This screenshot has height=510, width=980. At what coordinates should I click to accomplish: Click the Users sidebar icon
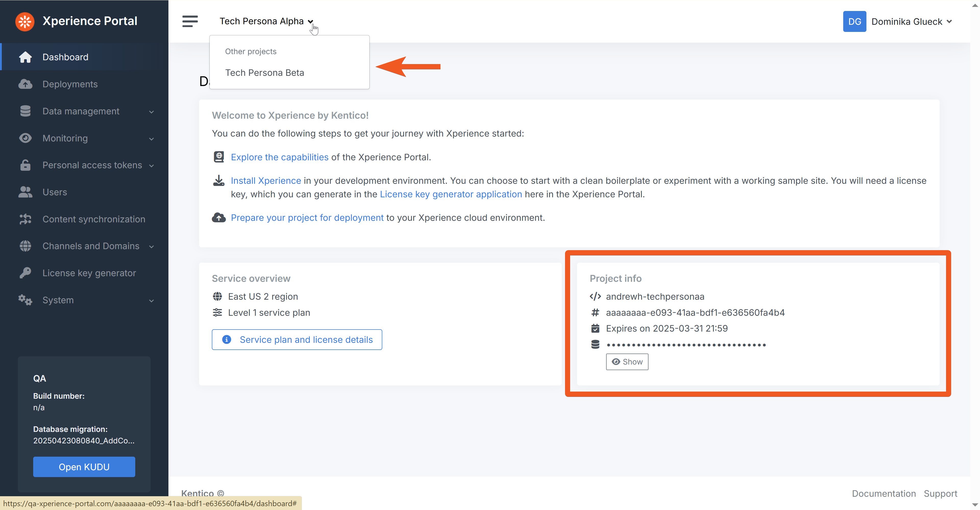pos(26,192)
